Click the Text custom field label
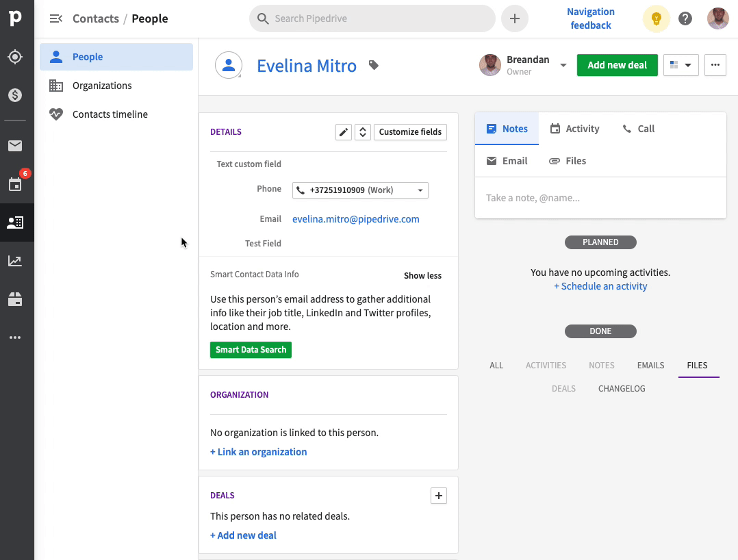The width and height of the screenshot is (738, 560). (x=249, y=164)
